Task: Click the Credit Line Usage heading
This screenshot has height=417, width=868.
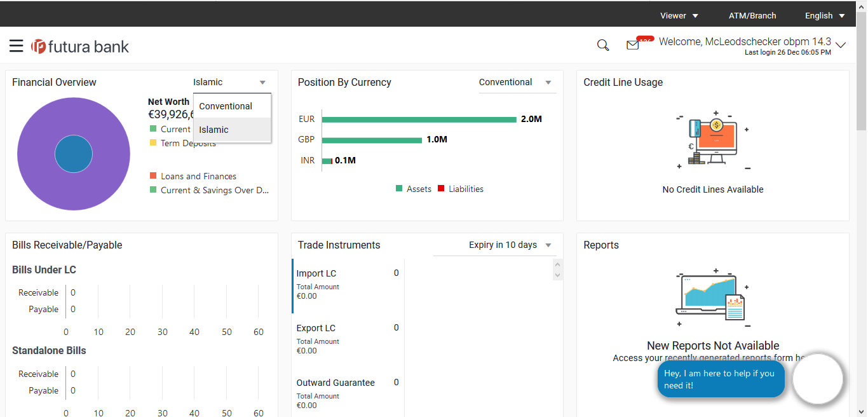Action: (623, 82)
